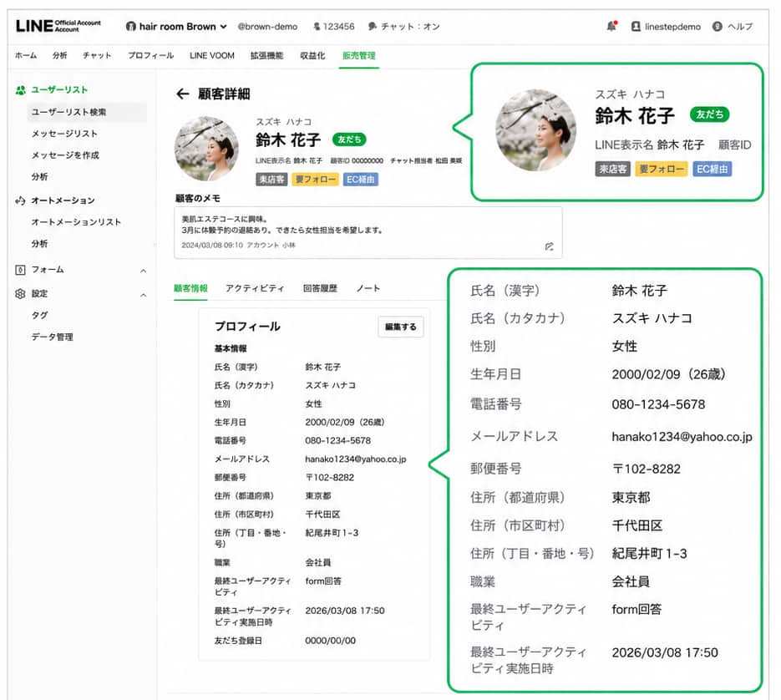
Task: Switch to the 顧客情報 tab
Action: click(x=190, y=288)
